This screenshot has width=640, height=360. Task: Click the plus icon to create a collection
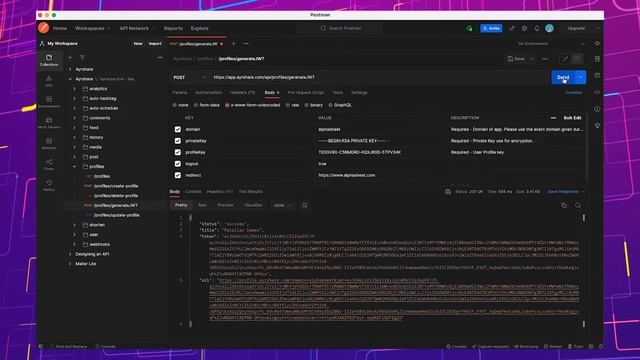point(70,58)
